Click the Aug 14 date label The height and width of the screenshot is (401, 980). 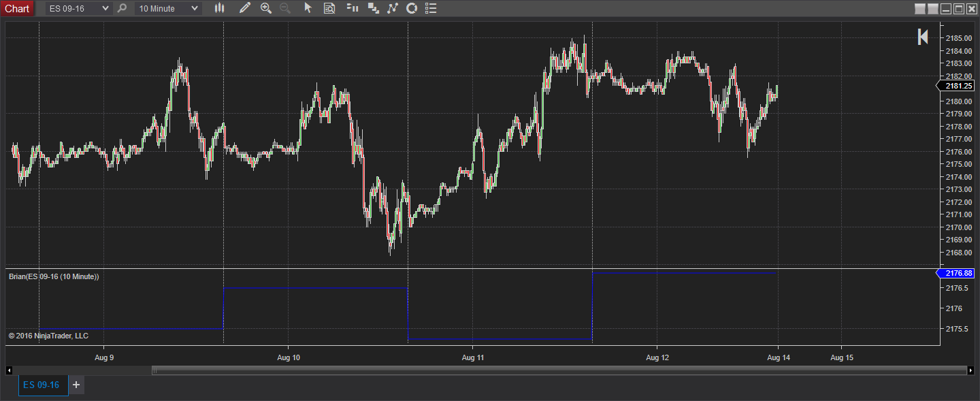(779, 357)
